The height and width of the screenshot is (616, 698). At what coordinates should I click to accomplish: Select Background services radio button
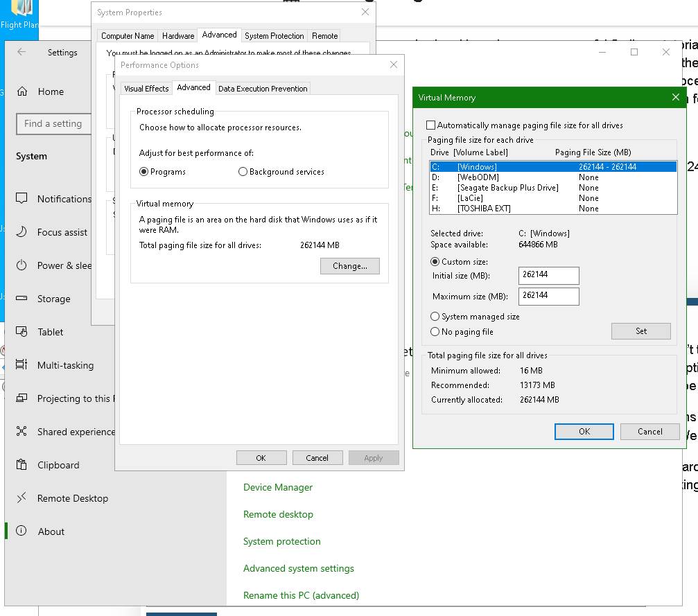pos(243,172)
